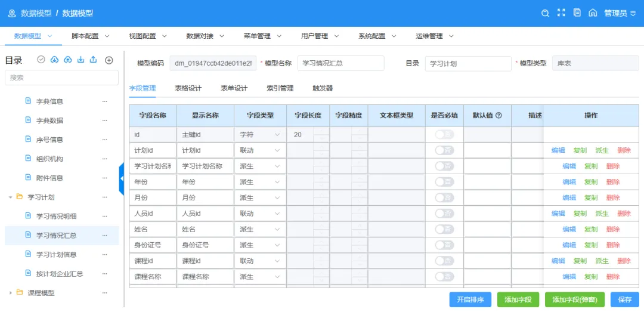Toggle 是否必填 switch for id row
This screenshot has width=644, height=312.
click(x=444, y=134)
